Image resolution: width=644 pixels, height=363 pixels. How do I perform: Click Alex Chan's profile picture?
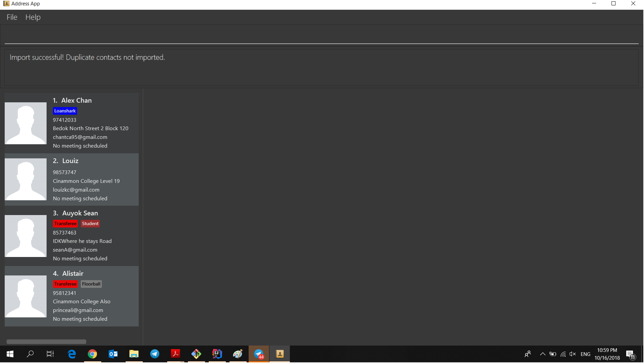coord(26,123)
